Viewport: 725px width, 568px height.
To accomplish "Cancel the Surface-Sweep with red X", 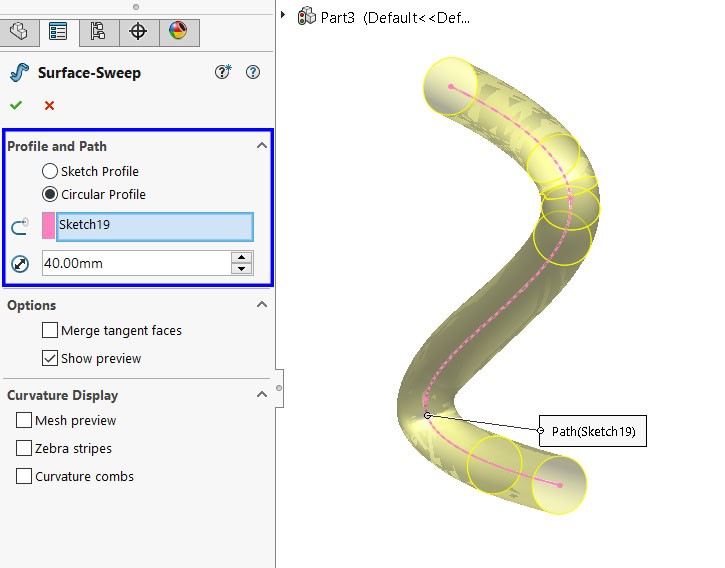I will 49,105.
